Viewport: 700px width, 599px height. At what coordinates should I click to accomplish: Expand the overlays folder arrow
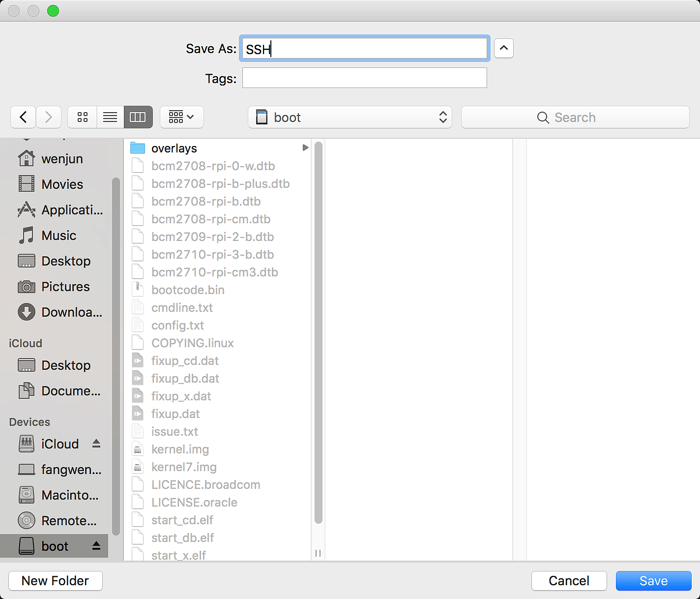pos(305,148)
